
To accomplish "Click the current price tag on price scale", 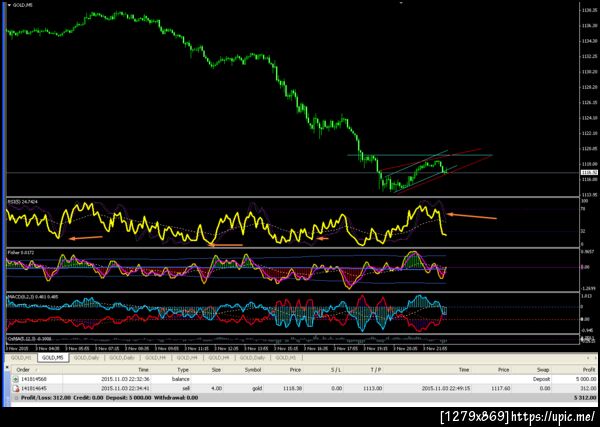I will pyautogui.click(x=587, y=173).
